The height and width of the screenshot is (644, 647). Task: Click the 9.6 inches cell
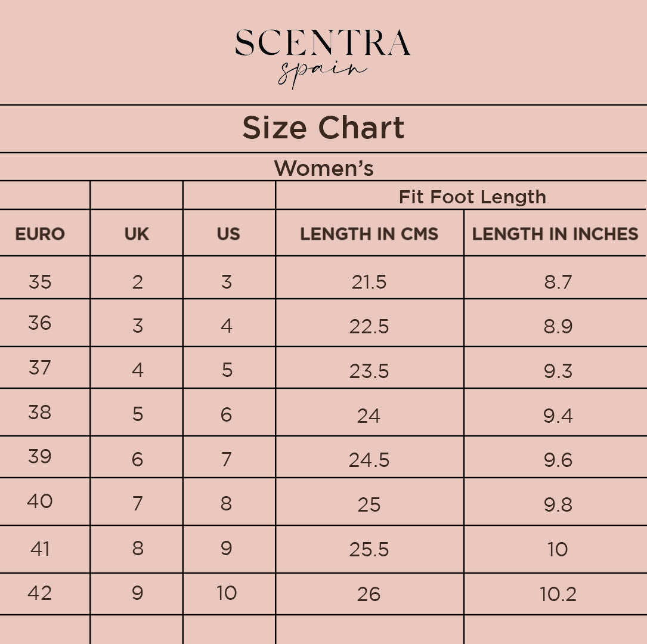[558, 460]
